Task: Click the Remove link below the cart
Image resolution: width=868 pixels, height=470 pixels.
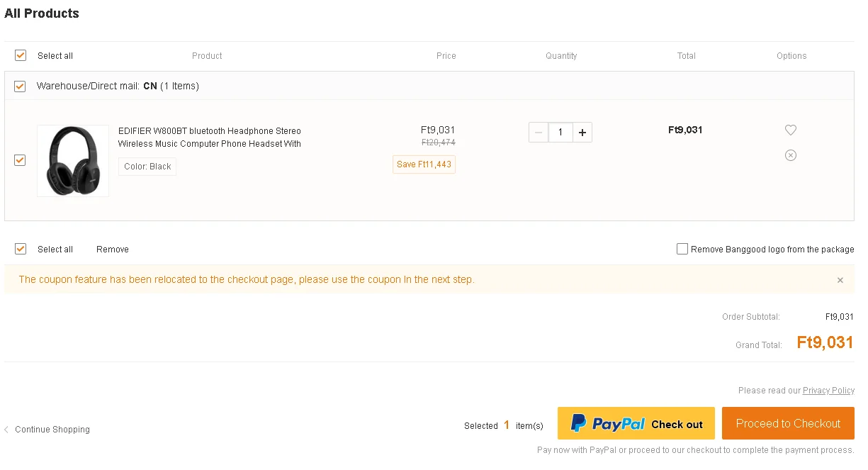Action: (113, 250)
